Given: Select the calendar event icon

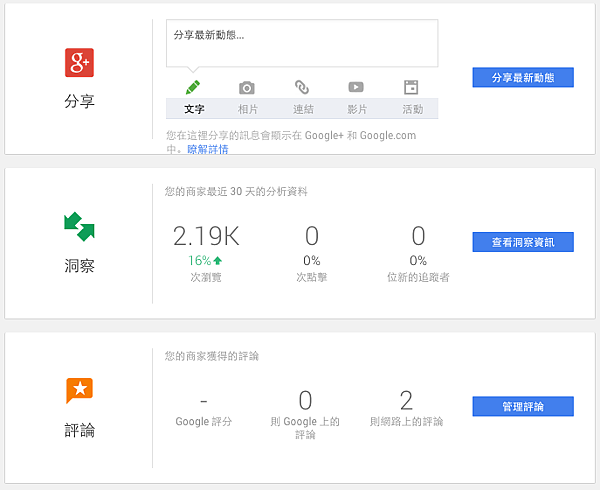Looking at the screenshot, I should [x=411, y=87].
